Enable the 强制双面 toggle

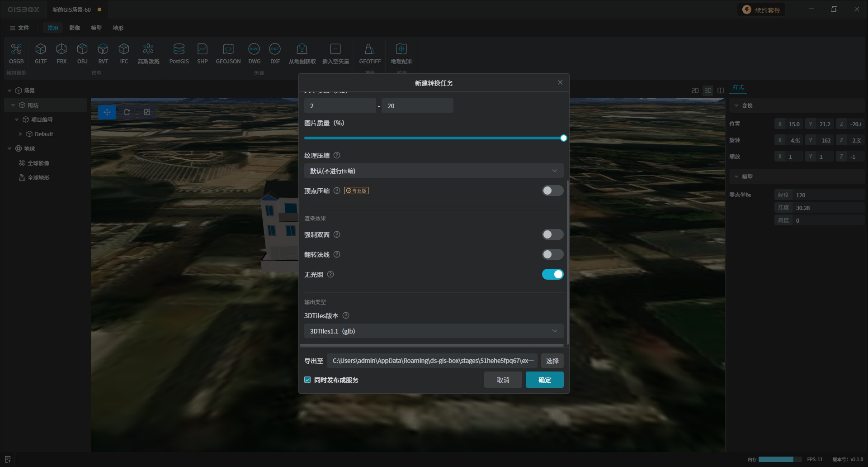point(552,234)
